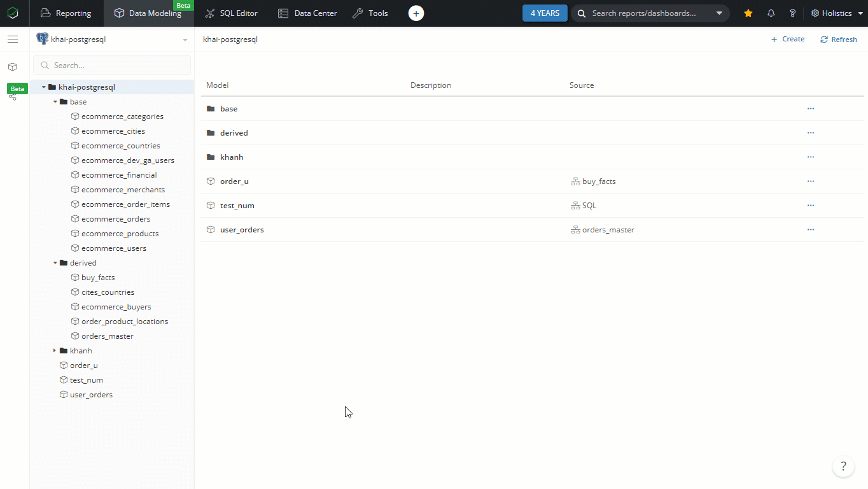Expand the khanh folder in tree
The width and height of the screenshot is (868, 489).
(x=55, y=351)
